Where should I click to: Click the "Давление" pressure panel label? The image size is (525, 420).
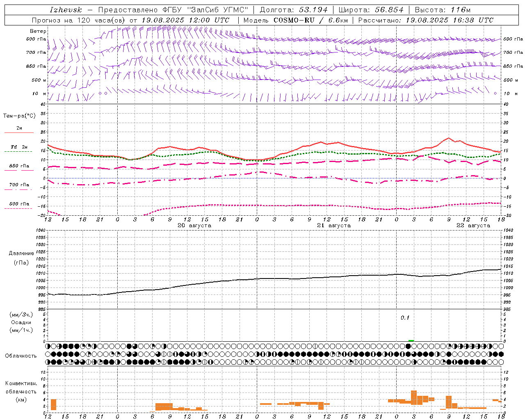click(x=21, y=253)
